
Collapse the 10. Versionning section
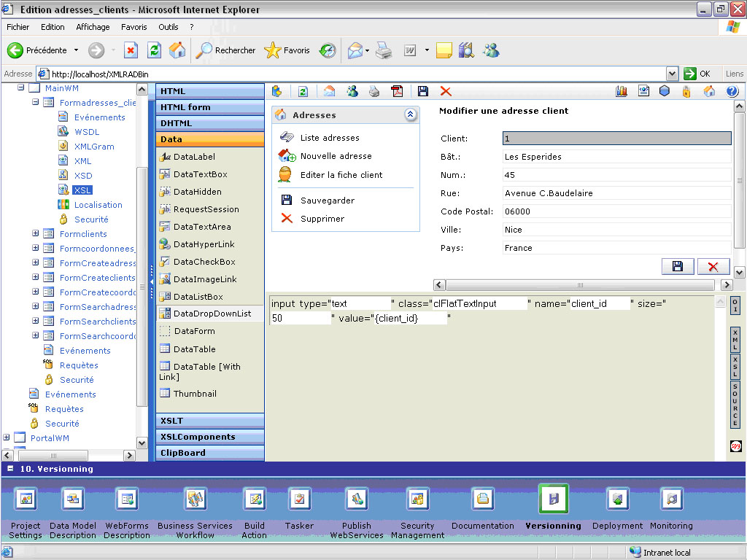(x=11, y=469)
